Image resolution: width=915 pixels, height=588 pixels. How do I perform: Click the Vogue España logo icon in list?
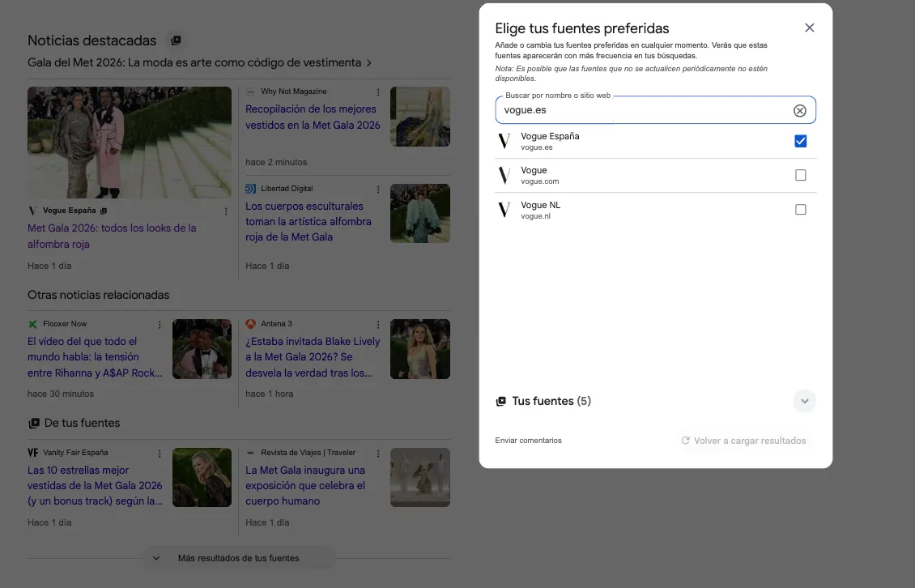click(x=504, y=141)
